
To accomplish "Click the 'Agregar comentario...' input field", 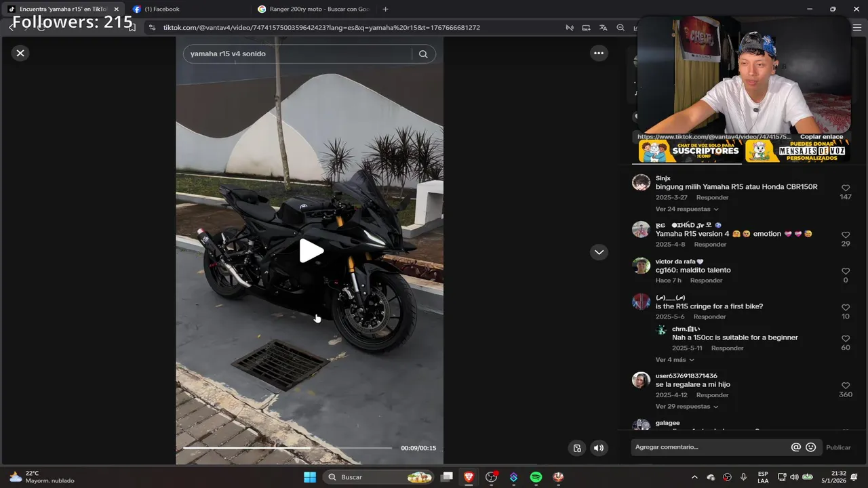I will coord(711,447).
